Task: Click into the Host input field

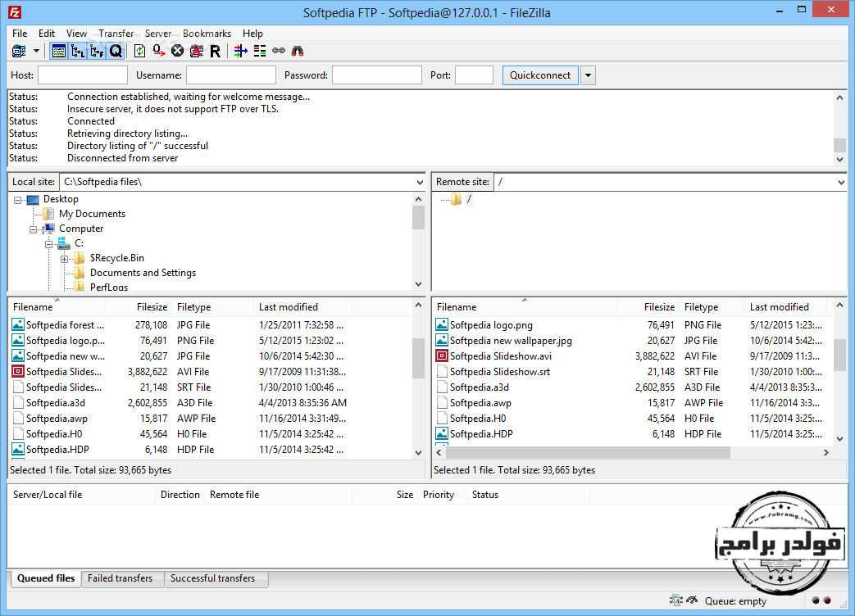Action: [82, 75]
